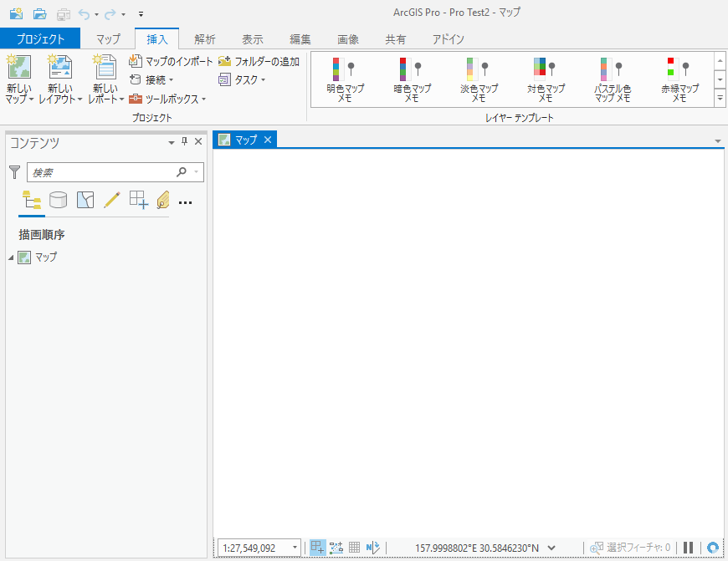Select List by Selection icon
The height and width of the screenshot is (561, 728).
(85, 200)
